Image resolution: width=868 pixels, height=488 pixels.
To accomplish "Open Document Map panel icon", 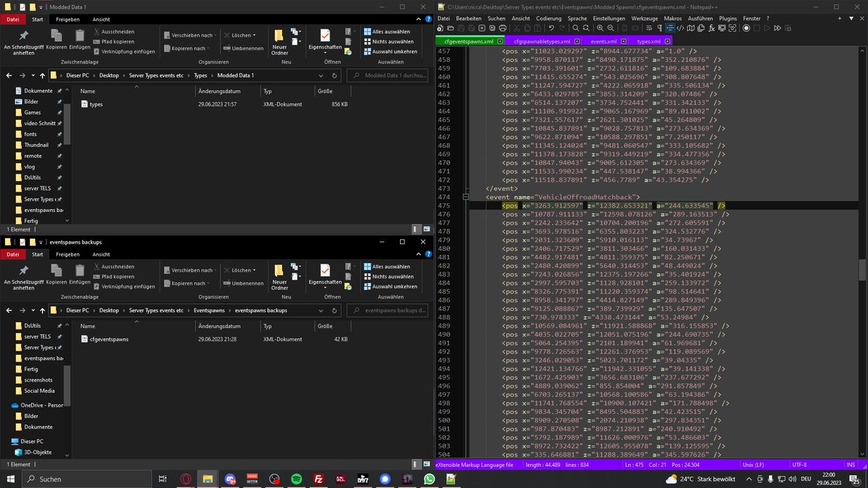I will tap(691, 28).
